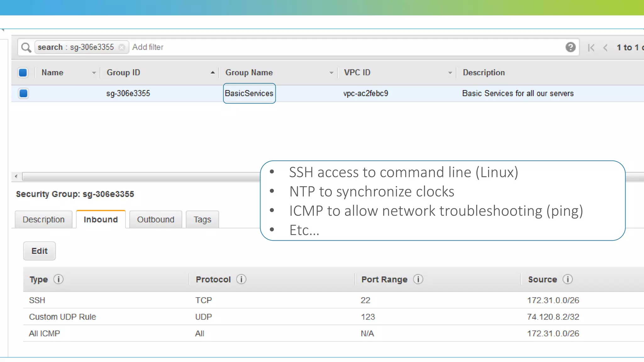Click the horizontal scrollbar left arrow

(x=16, y=176)
